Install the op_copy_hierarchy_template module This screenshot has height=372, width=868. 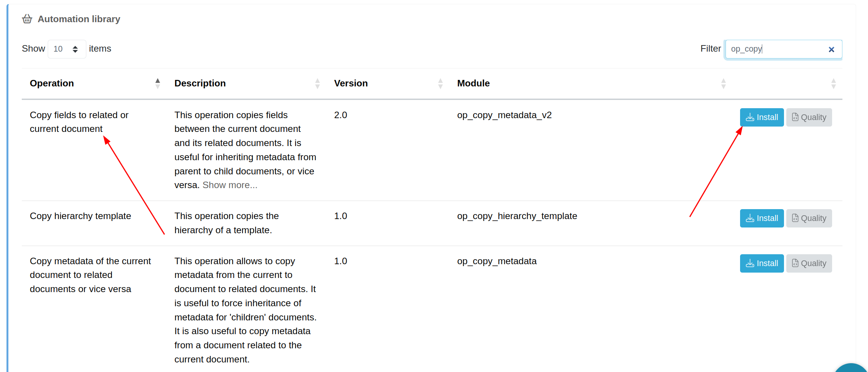click(x=761, y=218)
